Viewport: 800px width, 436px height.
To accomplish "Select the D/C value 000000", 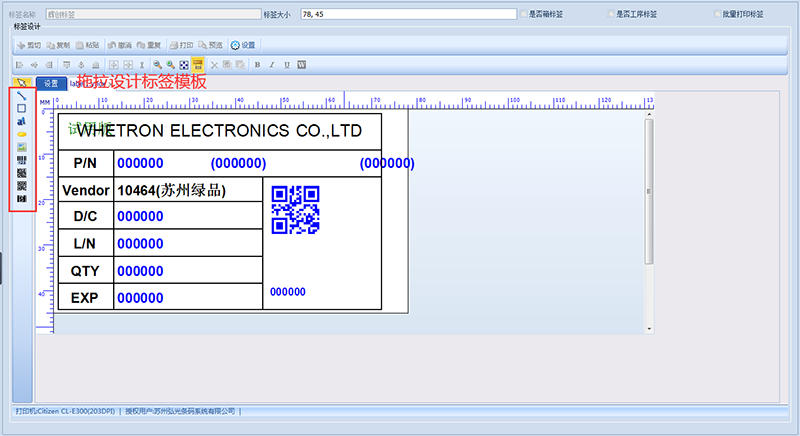I will [140, 216].
